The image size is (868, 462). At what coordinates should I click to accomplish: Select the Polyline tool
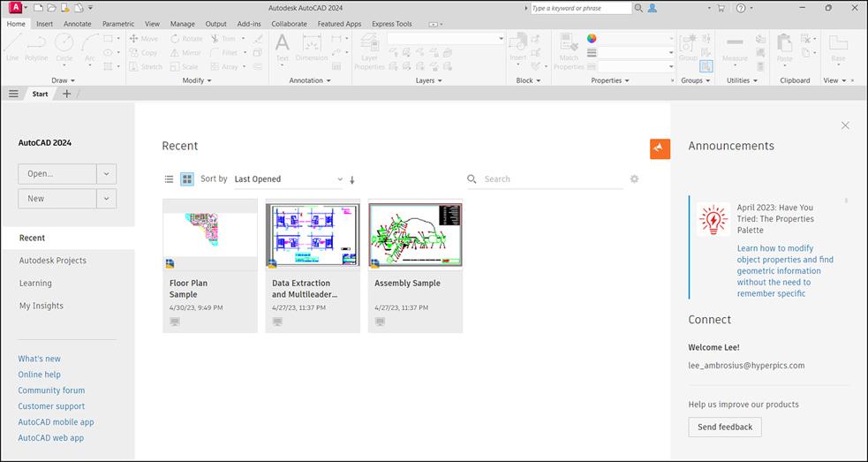tap(36, 47)
